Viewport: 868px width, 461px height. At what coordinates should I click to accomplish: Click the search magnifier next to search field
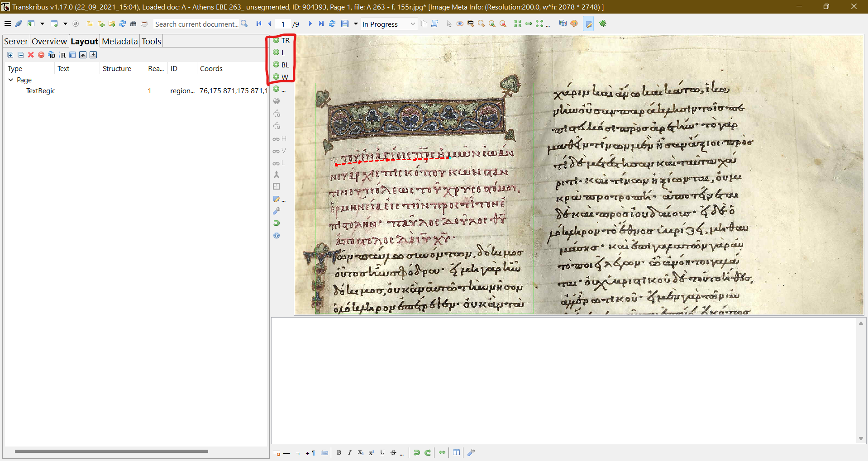(x=244, y=24)
